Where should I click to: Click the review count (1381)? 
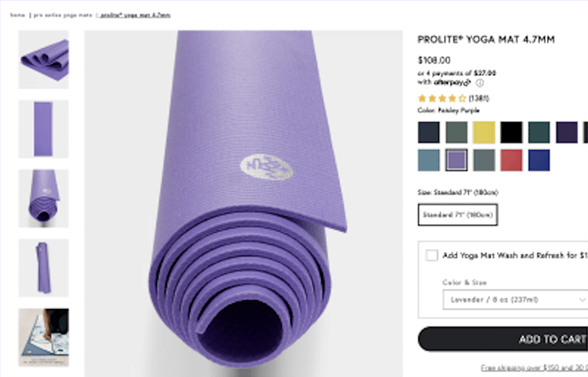coord(479,99)
